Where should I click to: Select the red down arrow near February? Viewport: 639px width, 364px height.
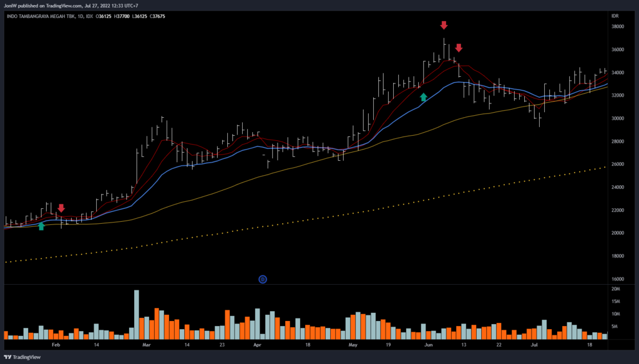point(61,208)
